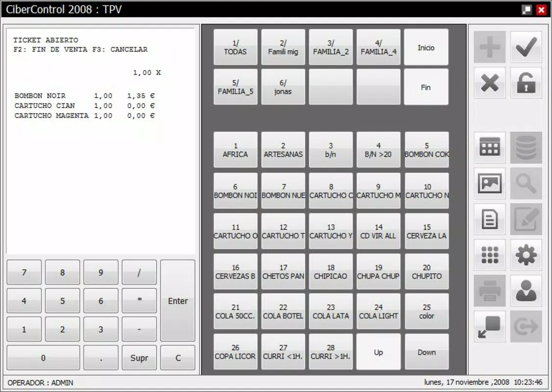Image resolution: width=552 pixels, height=392 pixels.
Task: Click the X cancel icon
Action: [x=489, y=83]
